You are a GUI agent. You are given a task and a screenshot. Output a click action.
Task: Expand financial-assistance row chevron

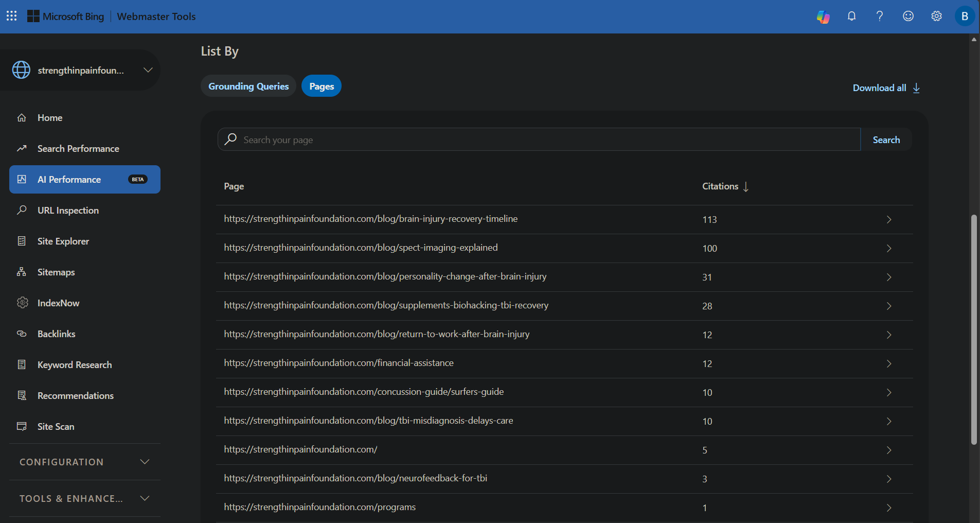889,364
